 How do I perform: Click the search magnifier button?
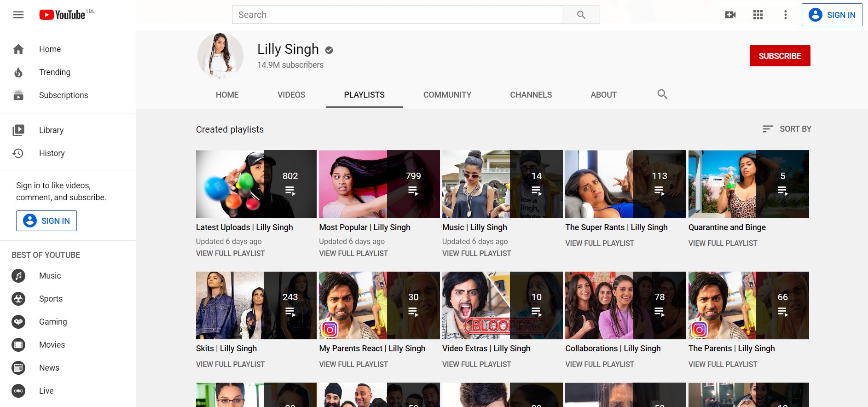(x=581, y=15)
